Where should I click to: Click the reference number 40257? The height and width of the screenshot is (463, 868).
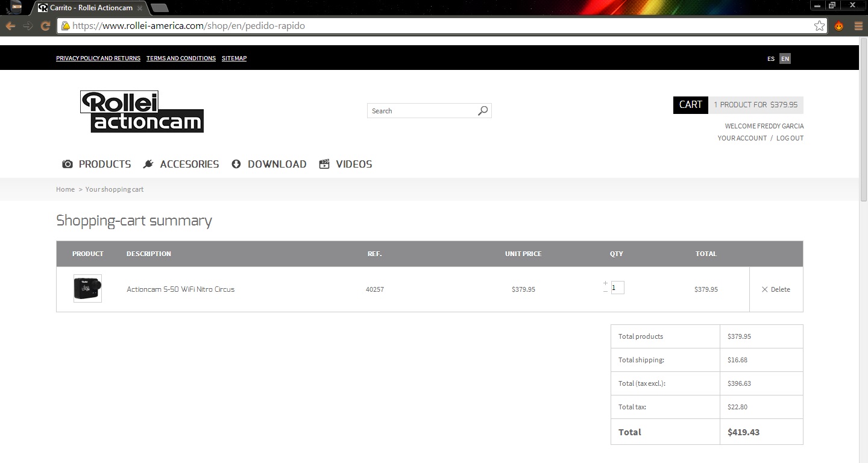click(x=375, y=289)
